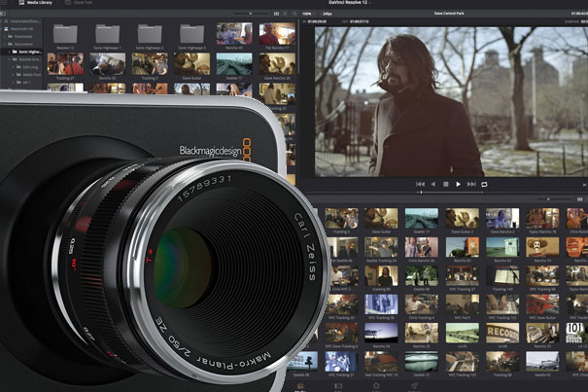Open the Deliver page rocket icon
Image resolution: width=588 pixels, height=392 pixels.
[x=414, y=386]
